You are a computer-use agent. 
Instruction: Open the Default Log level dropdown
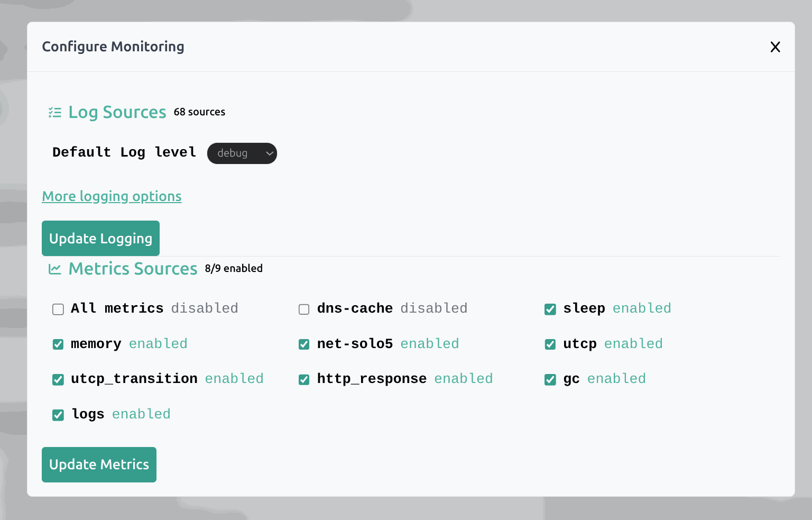point(242,153)
